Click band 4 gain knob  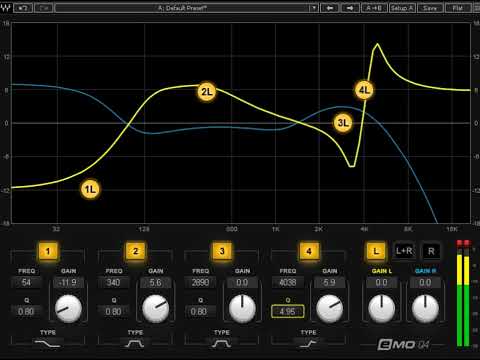point(330,309)
